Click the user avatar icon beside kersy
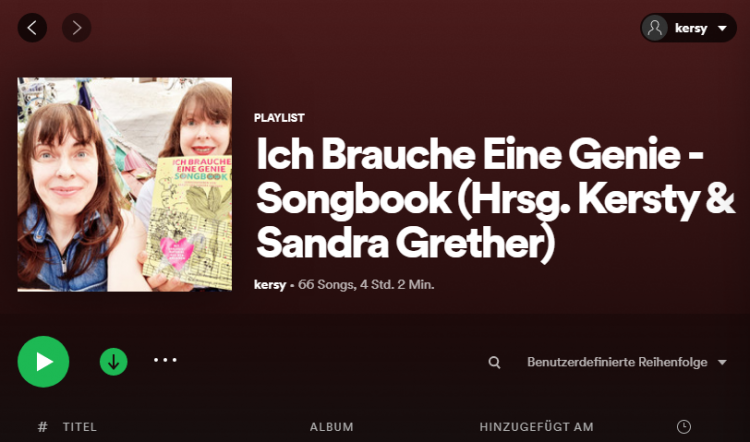The height and width of the screenshot is (442, 750). (x=655, y=28)
